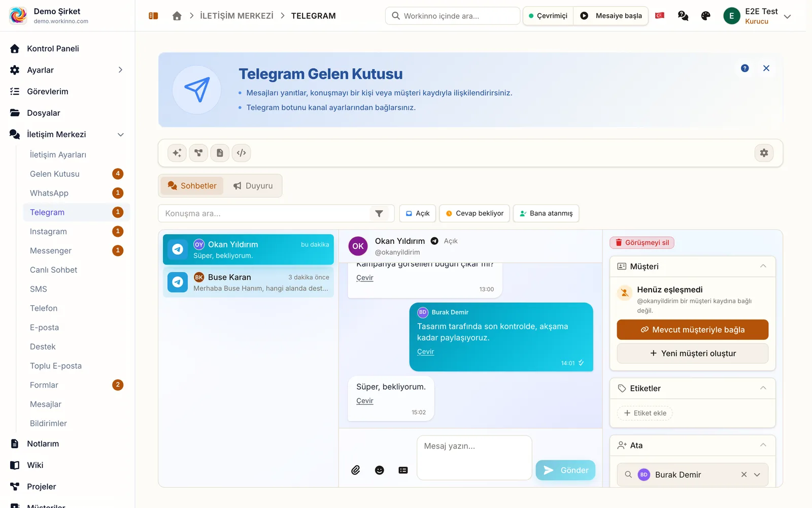Open canned responses icon beside emoji
The image size is (812, 508).
coord(403,470)
